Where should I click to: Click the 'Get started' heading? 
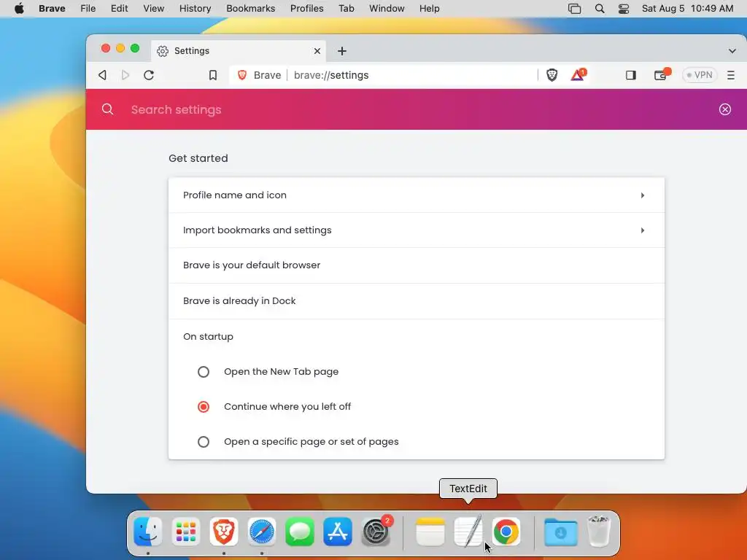tap(198, 158)
